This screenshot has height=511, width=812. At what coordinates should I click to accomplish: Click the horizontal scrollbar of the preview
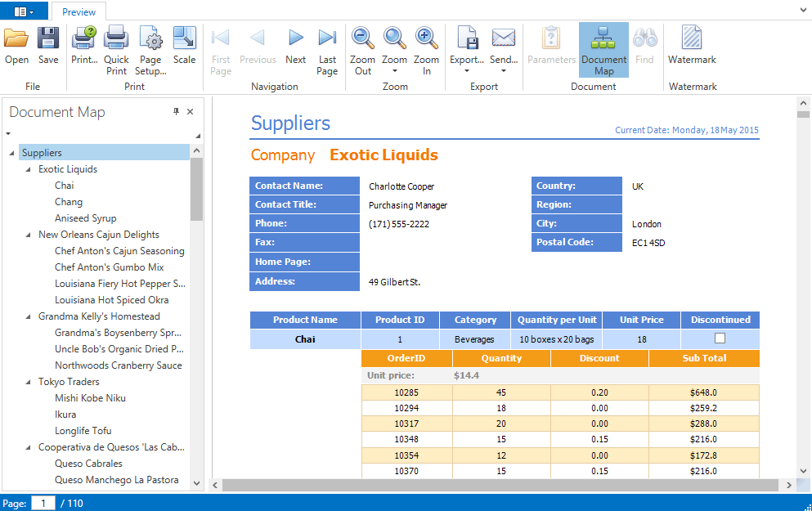[500, 485]
